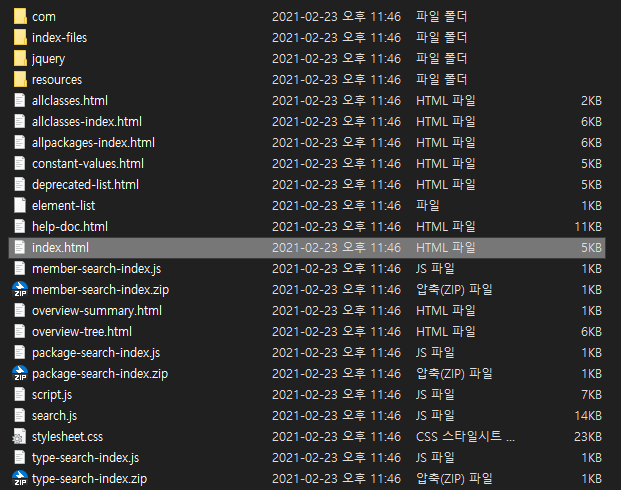Image resolution: width=621 pixels, height=490 pixels.
Task: Select the deprecated-list.html file name
Action: click(x=86, y=185)
